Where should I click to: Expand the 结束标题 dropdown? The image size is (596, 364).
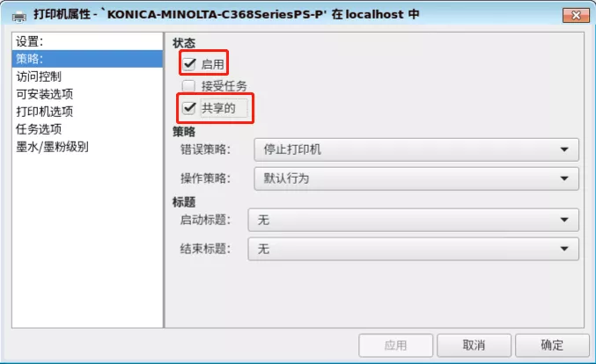pyautogui.click(x=413, y=249)
